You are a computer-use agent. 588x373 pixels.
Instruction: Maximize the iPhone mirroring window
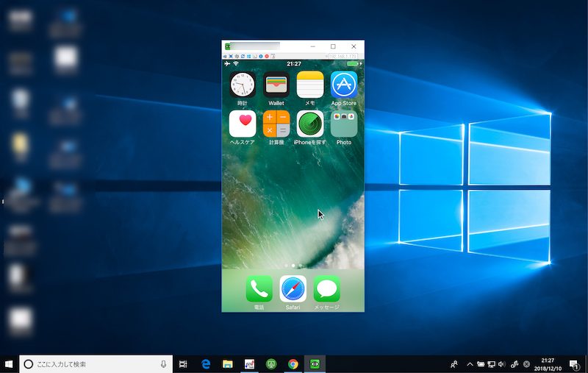[x=333, y=46]
